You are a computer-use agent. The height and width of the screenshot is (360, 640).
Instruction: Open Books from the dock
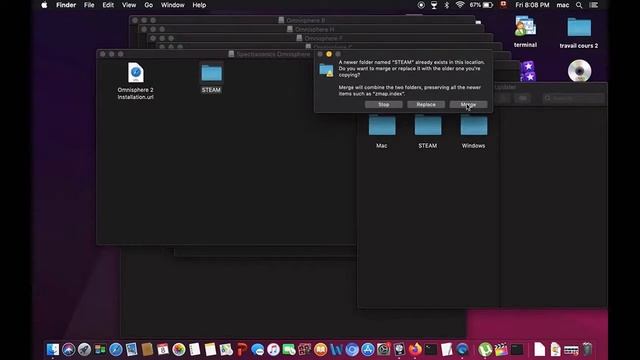click(x=320, y=349)
